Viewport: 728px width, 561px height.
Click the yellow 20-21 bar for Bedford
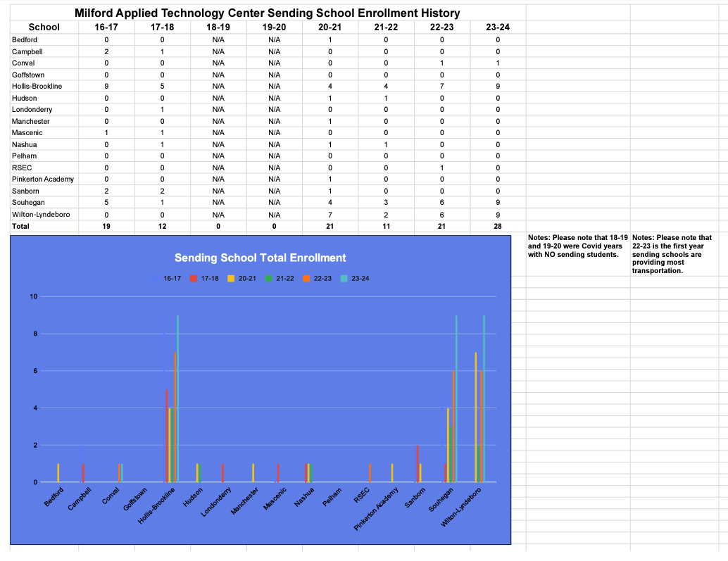(58, 473)
